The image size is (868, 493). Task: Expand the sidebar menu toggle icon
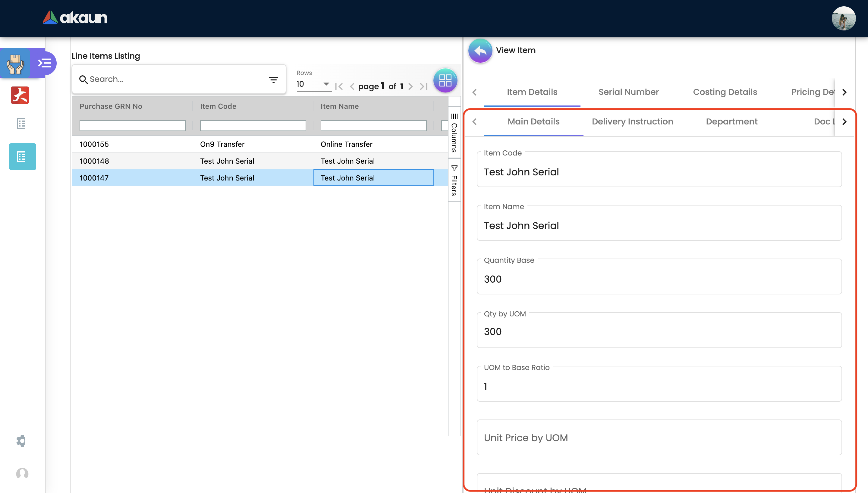coord(44,63)
